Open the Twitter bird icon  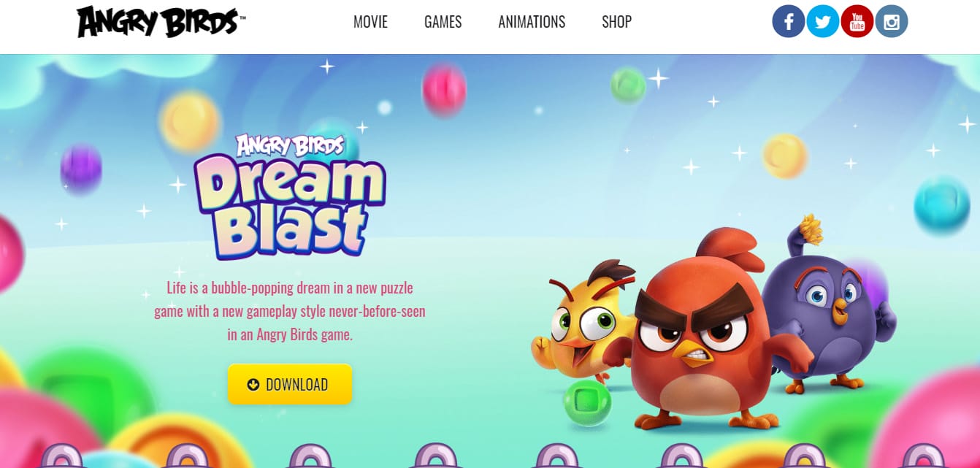click(x=823, y=22)
